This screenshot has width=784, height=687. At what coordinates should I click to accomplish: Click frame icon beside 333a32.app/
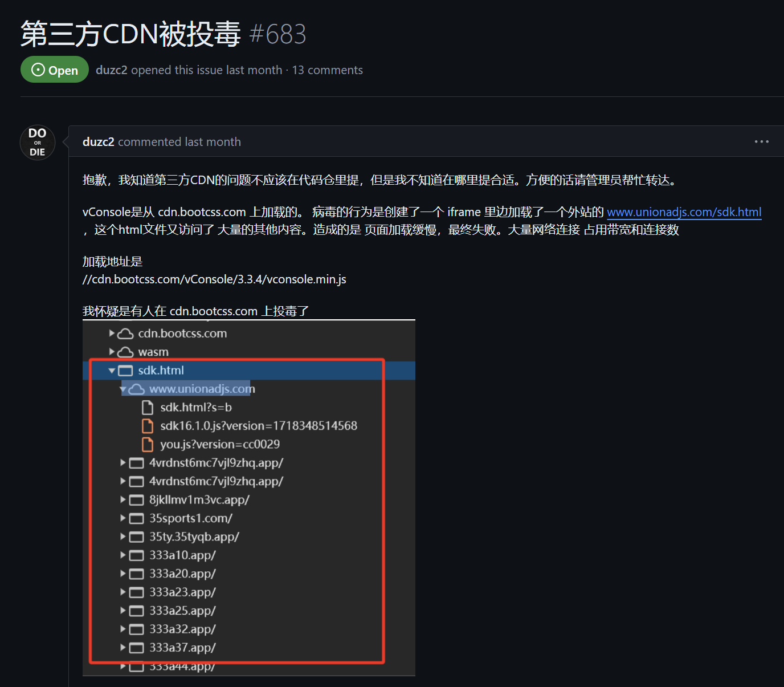136,629
